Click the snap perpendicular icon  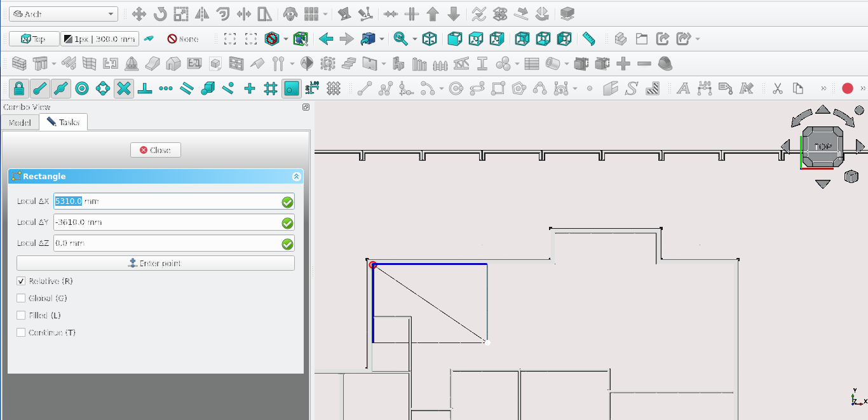click(x=146, y=88)
